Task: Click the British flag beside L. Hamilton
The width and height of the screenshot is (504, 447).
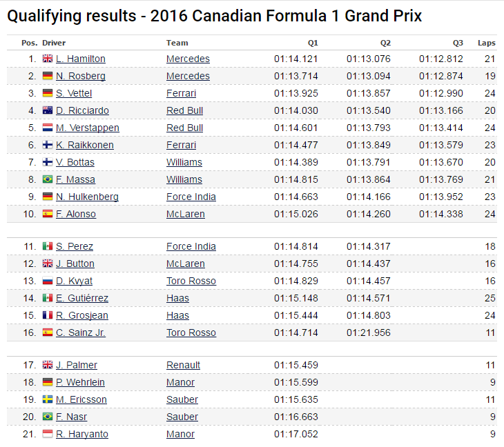Action: [48, 59]
